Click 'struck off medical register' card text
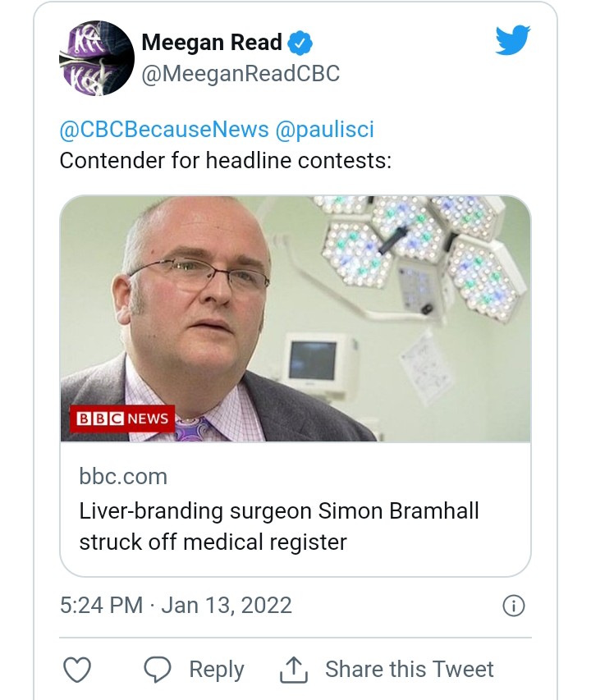The width and height of the screenshot is (591, 700). pos(213,542)
